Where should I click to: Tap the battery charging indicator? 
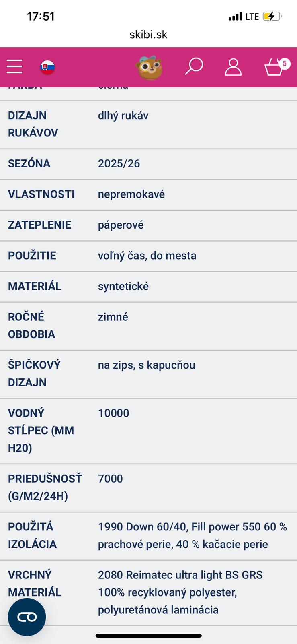coord(272,17)
